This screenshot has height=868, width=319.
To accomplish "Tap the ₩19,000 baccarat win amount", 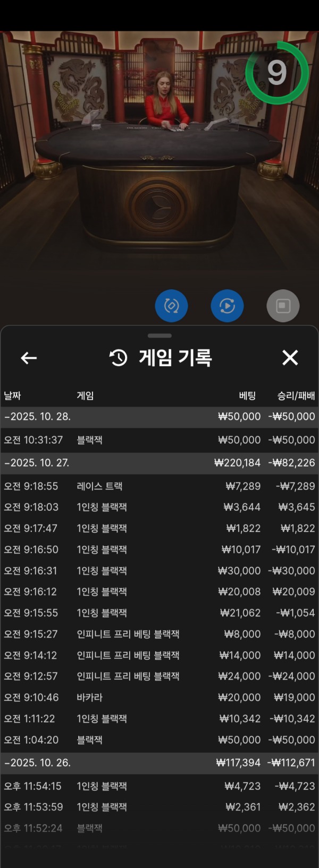I will pyautogui.click(x=295, y=698).
